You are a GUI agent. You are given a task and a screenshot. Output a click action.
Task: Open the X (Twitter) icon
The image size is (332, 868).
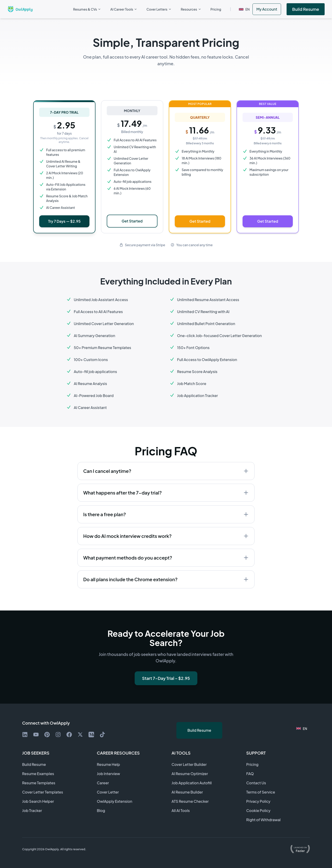(x=80, y=735)
